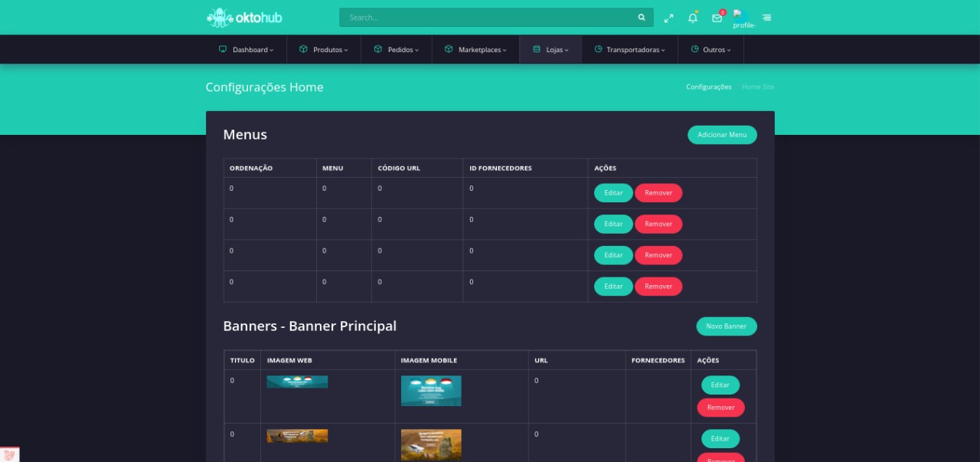The width and height of the screenshot is (980, 462).
Task: Click the Adicionar Menu button
Action: [x=722, y=135]
